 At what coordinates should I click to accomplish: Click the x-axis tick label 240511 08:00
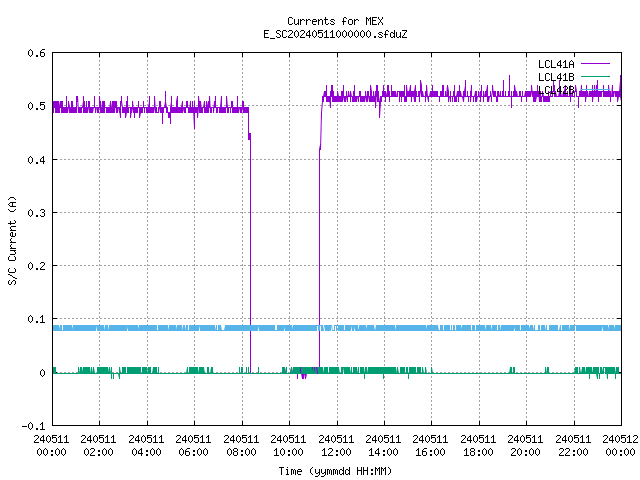click(241, 445)
